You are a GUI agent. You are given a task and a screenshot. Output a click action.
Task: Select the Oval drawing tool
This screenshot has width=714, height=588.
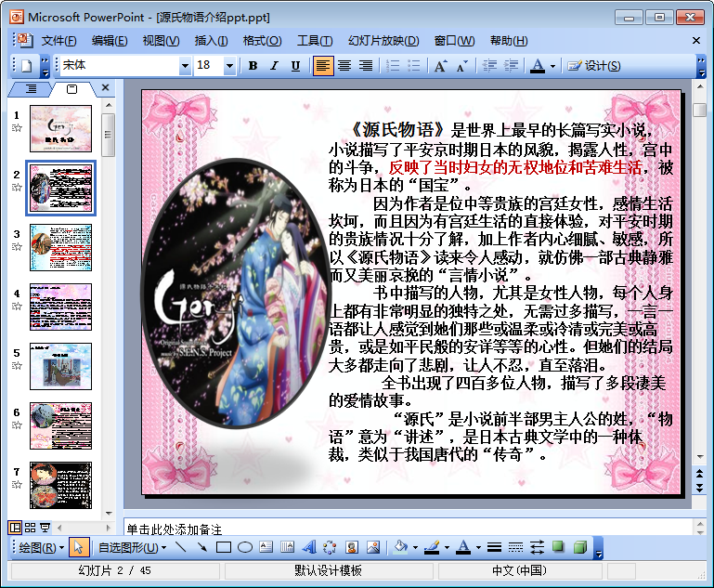[x=245, y=547]
